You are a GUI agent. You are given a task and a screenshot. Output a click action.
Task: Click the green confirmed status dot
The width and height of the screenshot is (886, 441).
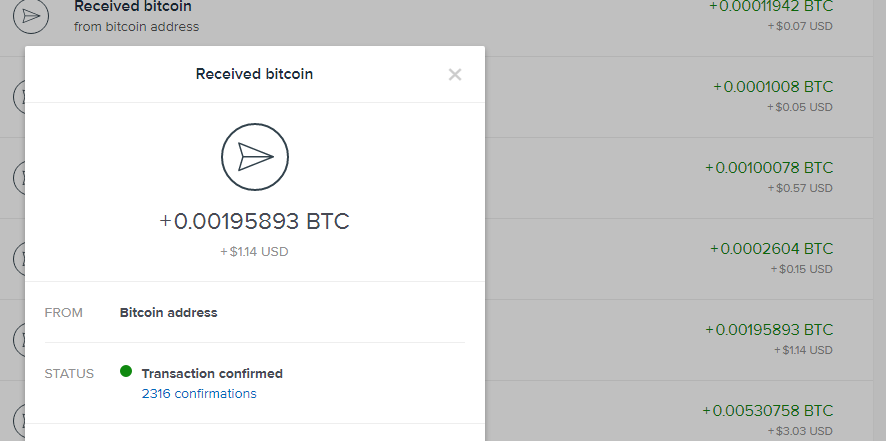pos(126,372)
